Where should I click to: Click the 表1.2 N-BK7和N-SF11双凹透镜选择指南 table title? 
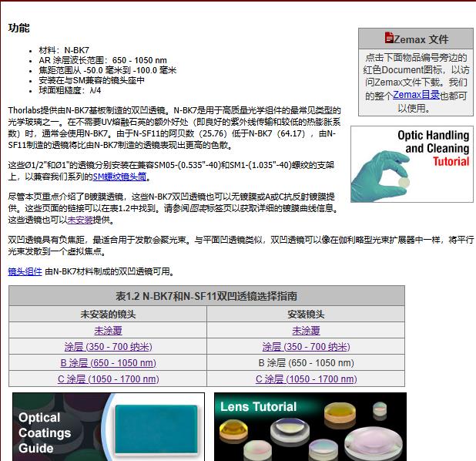206,296
